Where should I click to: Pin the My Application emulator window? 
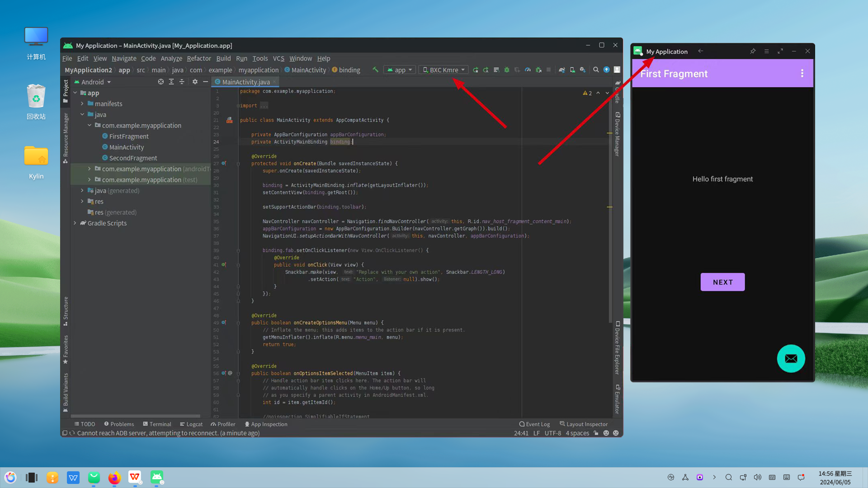(753, 51)
